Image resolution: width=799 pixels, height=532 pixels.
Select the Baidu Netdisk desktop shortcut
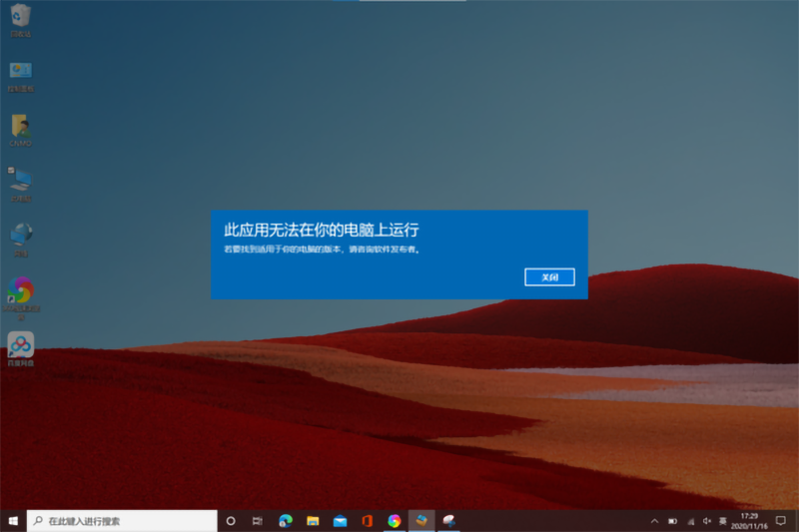pos(21,349)
